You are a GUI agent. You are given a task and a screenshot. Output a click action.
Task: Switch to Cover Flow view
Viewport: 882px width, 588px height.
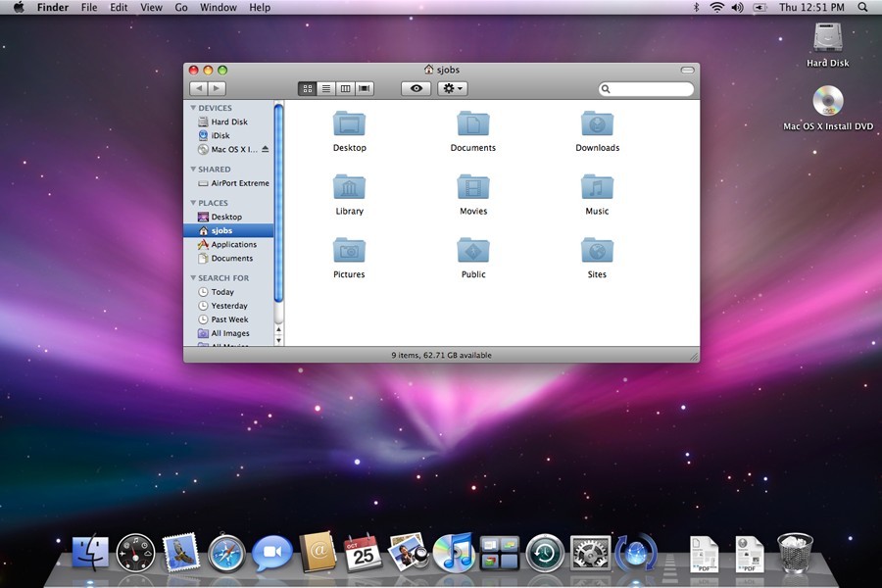click(x=364, y=88)
